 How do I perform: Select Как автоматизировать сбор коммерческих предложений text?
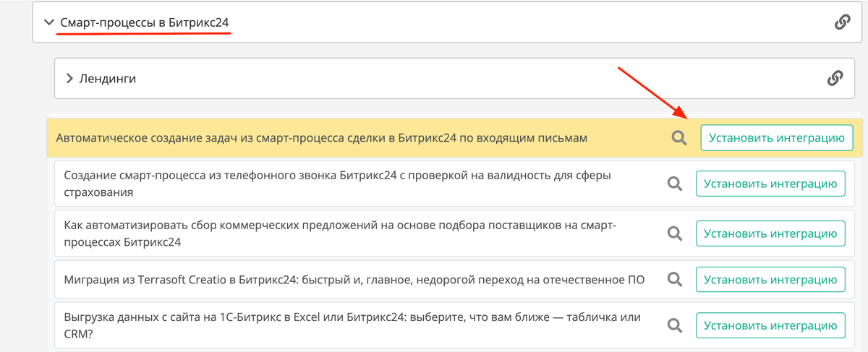tap(340, 233)
